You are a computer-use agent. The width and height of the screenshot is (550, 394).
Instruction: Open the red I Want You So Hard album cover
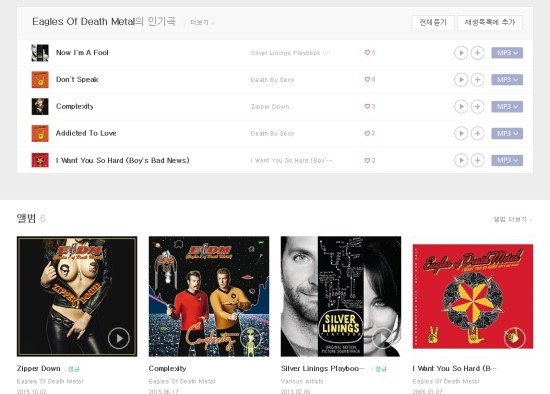click(x=473, y=296)
